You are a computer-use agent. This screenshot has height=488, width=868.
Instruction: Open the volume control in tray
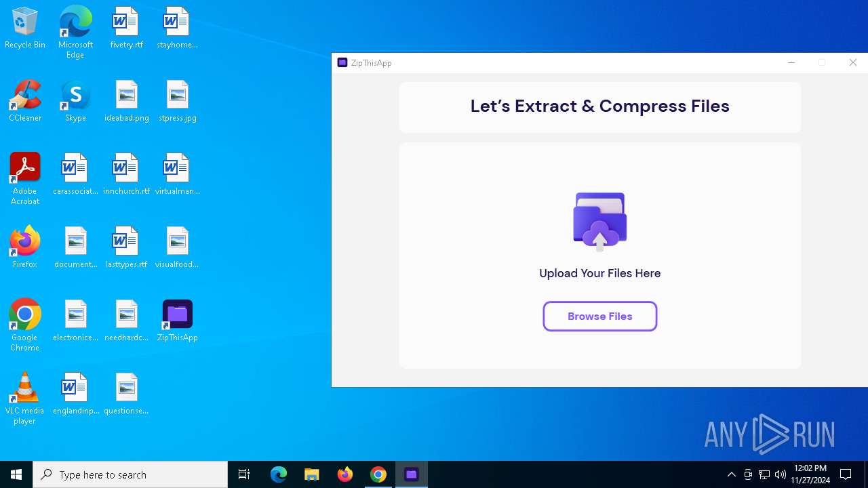781,474
